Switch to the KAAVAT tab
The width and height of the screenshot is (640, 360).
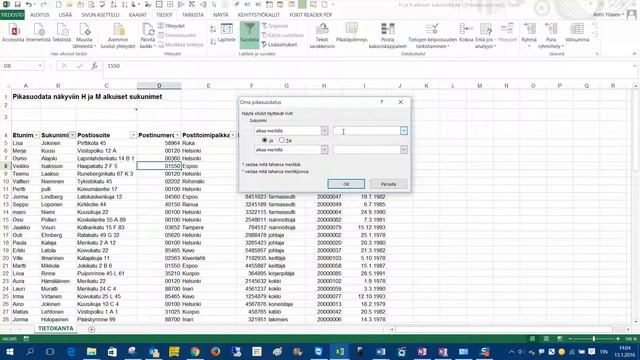[138, 15]
